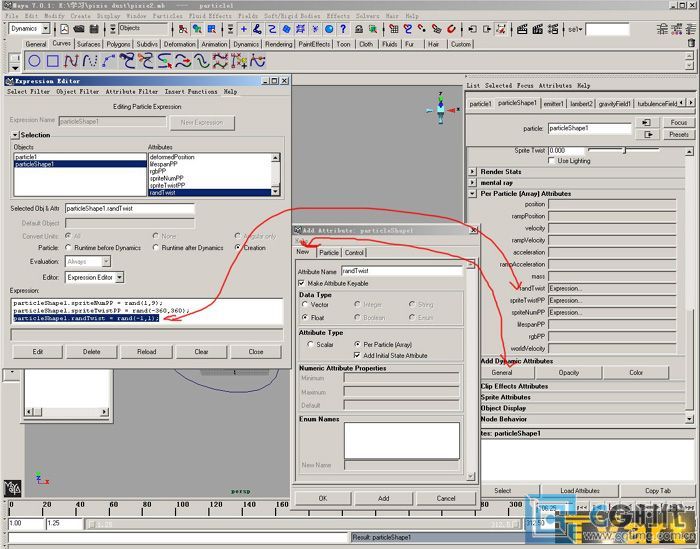
Task: Select the Scalar attribute type radio button
Action: [310, 344]
